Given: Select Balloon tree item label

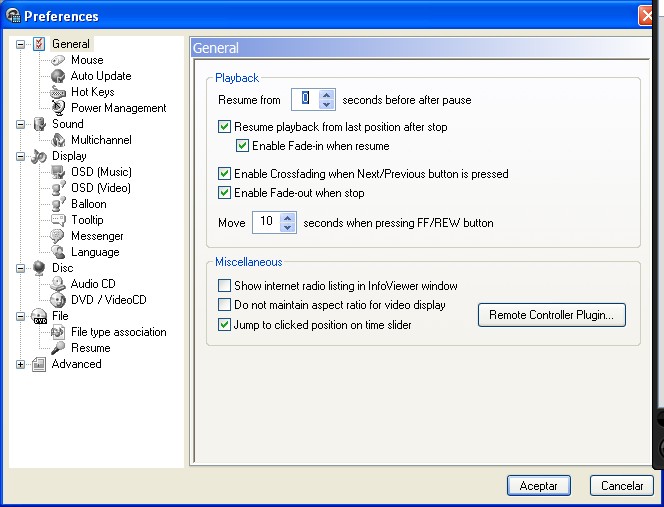Looking at the screenshot, I should 89,204.
